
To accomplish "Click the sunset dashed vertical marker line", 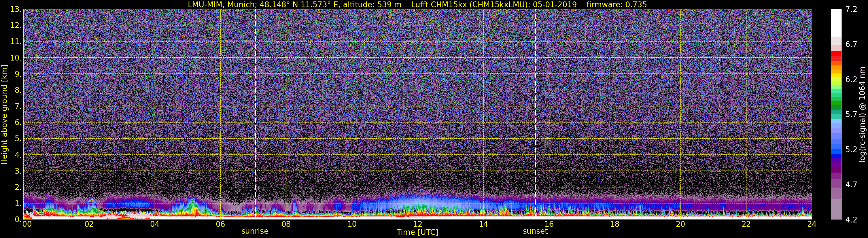I will 536,114.
